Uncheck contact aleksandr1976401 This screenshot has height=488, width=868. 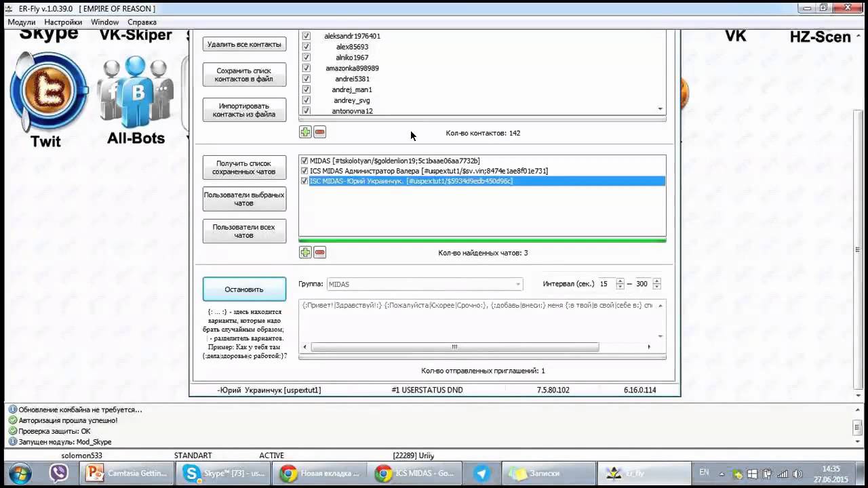[x=306, y=36]
